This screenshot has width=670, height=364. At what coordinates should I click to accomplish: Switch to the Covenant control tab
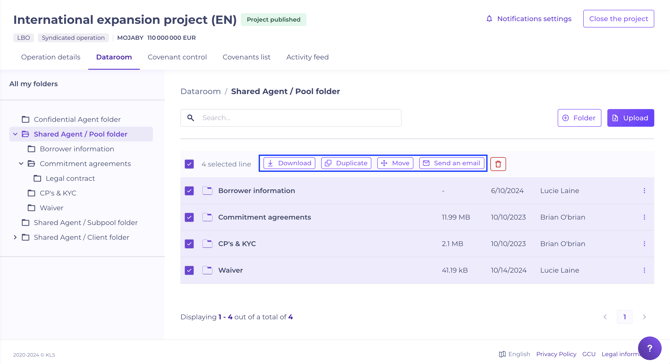[177, 57]
